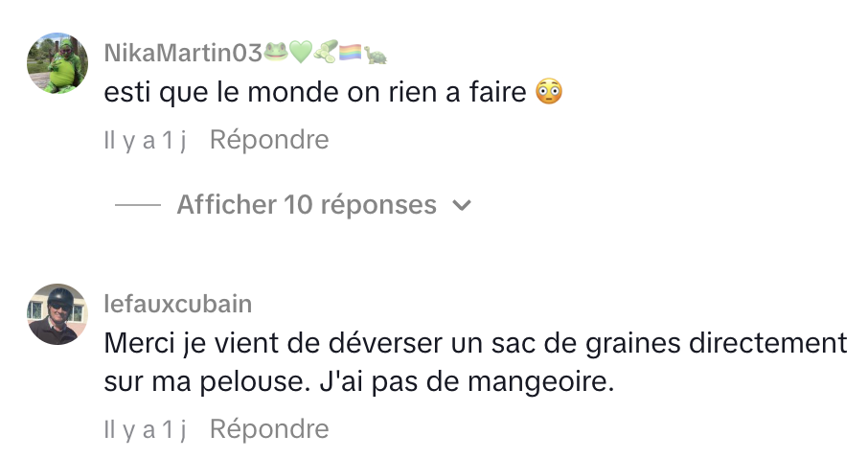The image size is (868, 458).
Task: Open NikaMartin03's profile via username
Action: point(182,54)
